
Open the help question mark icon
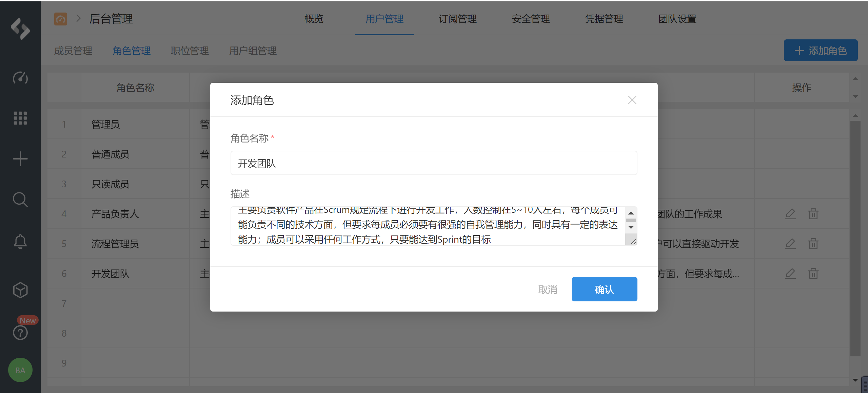point(20,333)
